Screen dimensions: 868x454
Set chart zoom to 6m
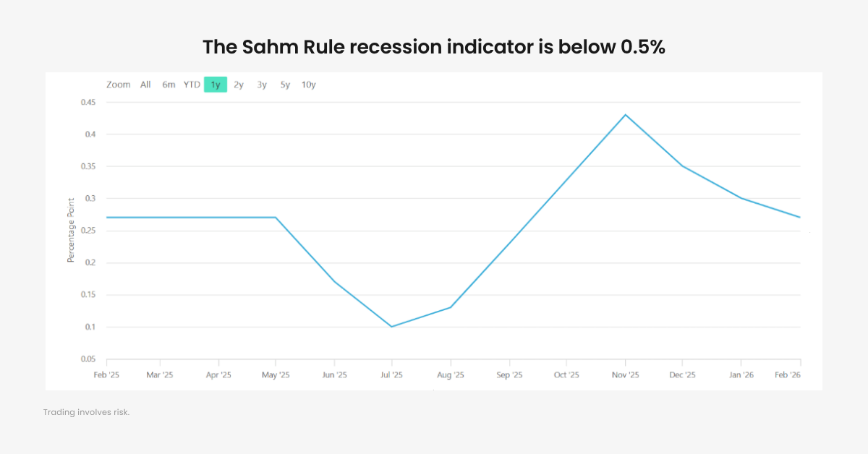click(169, 85)
